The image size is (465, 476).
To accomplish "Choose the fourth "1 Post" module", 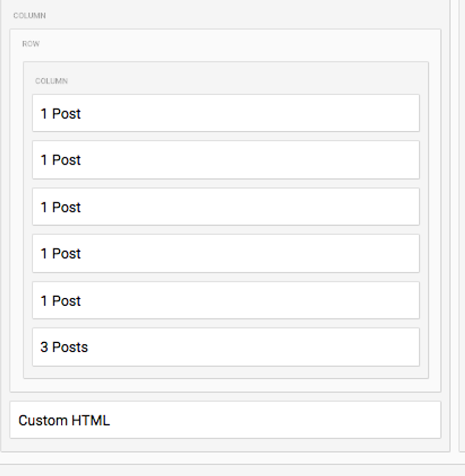I will 225,253.
